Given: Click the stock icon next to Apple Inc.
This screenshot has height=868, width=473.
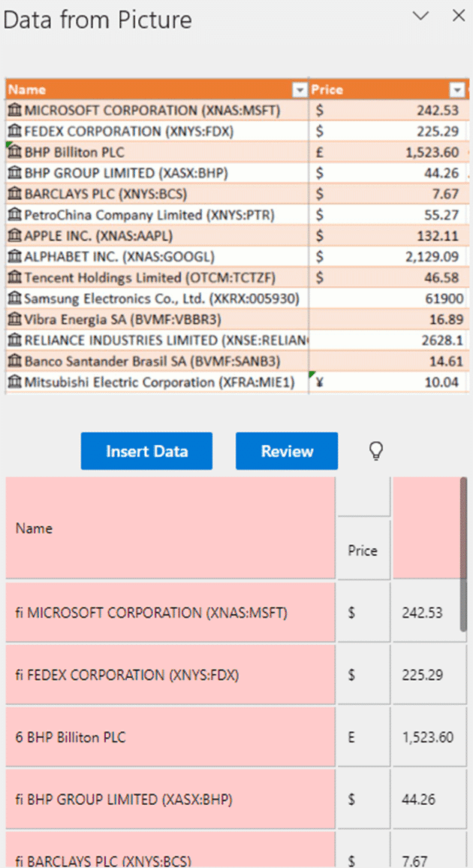Looking at the screenshot, I should coord(14,235).
